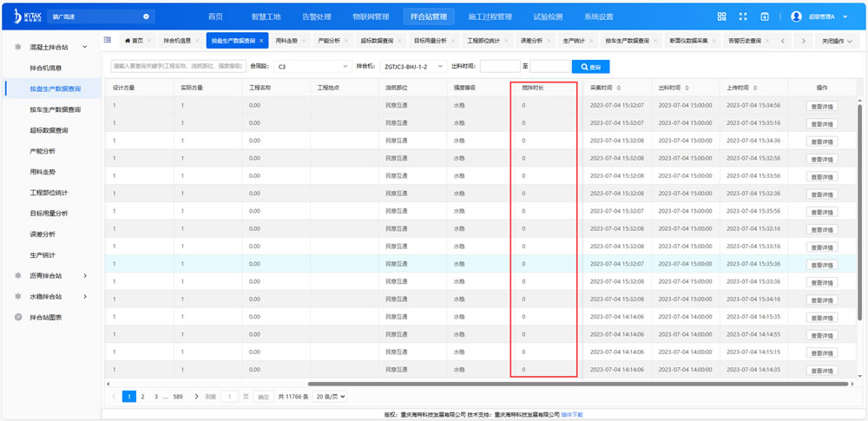Switch to the 用料走势 tab
868x421 pixels.
click(x=286, y=41)
